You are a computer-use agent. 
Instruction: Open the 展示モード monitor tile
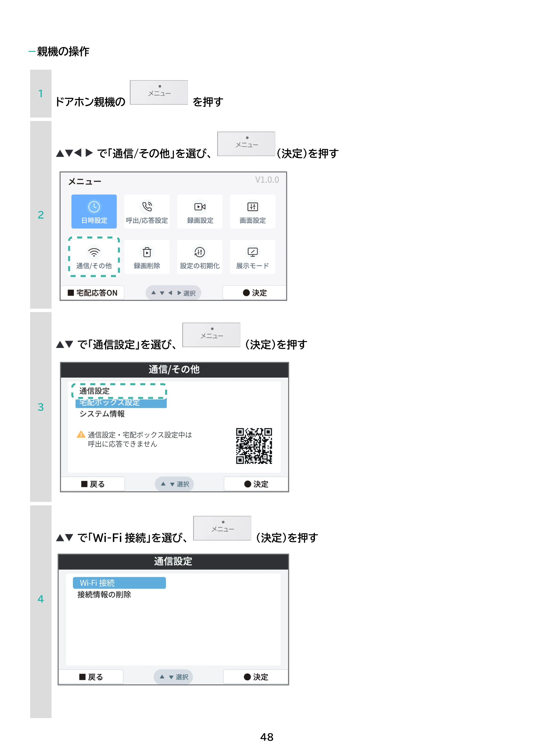click(x=253, y=257)
